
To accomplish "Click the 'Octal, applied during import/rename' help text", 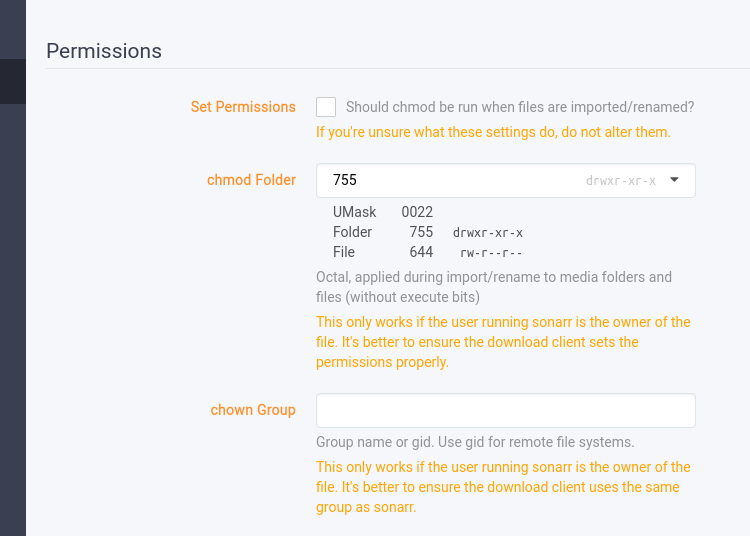I will 494,287.
